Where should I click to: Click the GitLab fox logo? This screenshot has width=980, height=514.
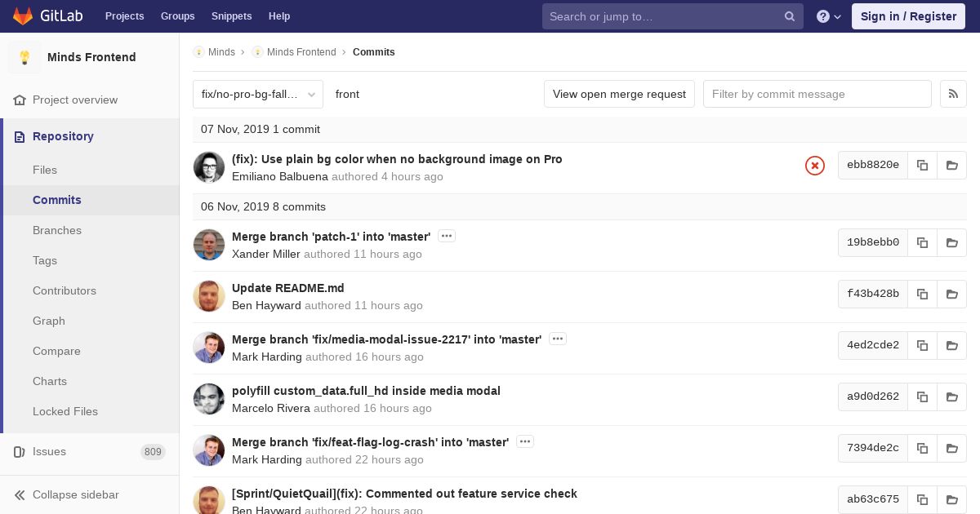click(23, 16)
